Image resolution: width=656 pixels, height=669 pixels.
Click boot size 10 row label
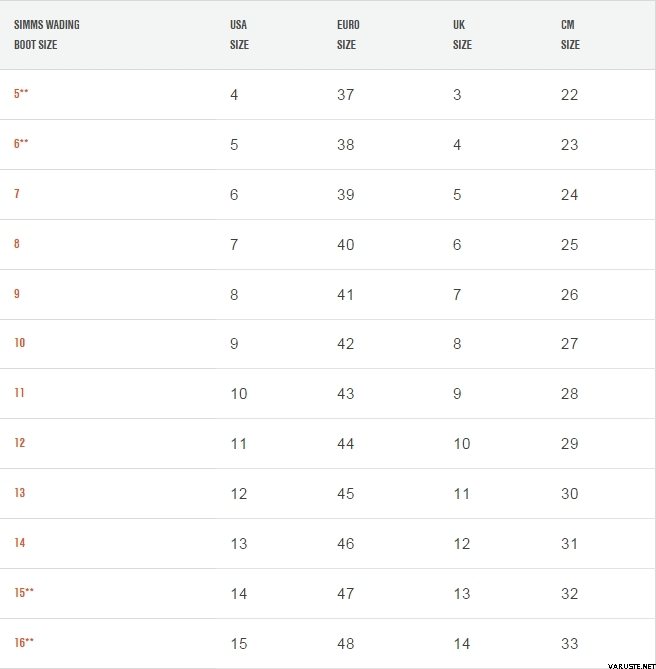click(20, 343)
